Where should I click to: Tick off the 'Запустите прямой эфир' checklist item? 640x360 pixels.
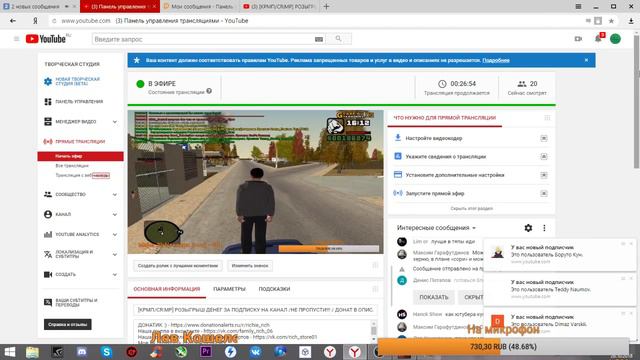click(x=544, y=193)
